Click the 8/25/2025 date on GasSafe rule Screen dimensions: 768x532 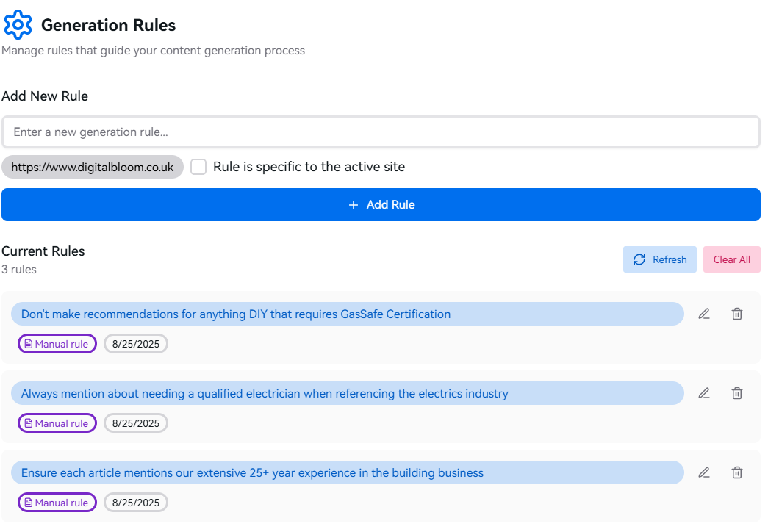pyautogui.click(x=136, y=344)
